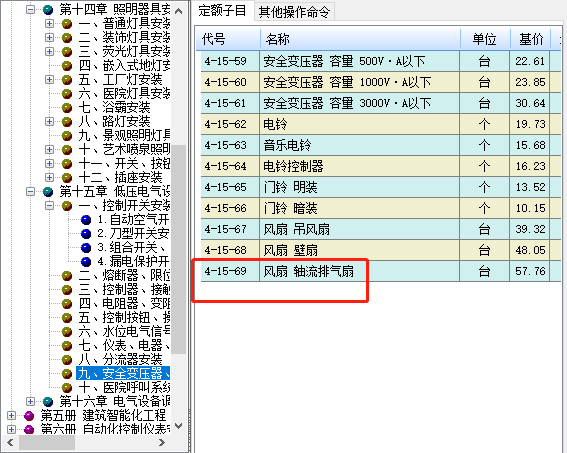Screen dimensions: 567x453
Task: Expand the 十一、开关、按钮 node
Action: click(50, 163)
